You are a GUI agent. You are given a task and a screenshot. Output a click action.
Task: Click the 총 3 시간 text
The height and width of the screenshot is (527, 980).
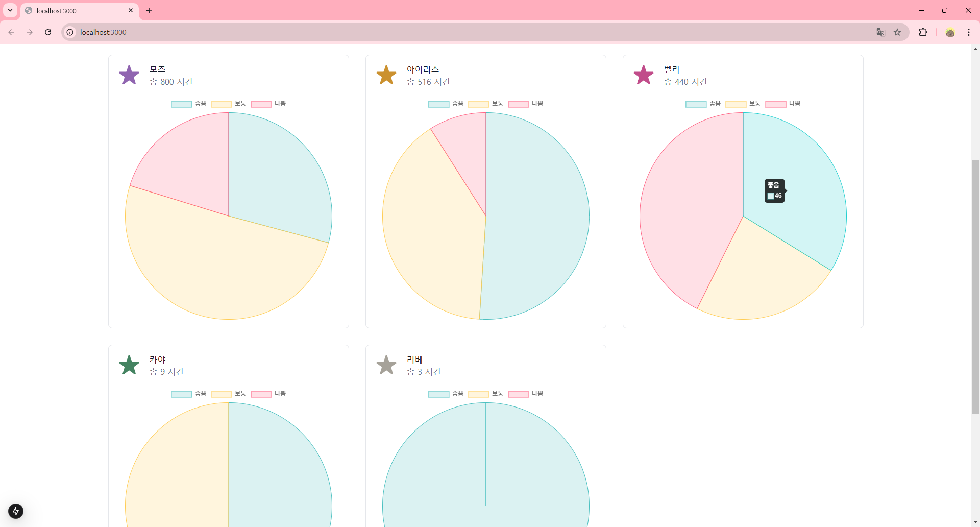click(x=424, y=372)
